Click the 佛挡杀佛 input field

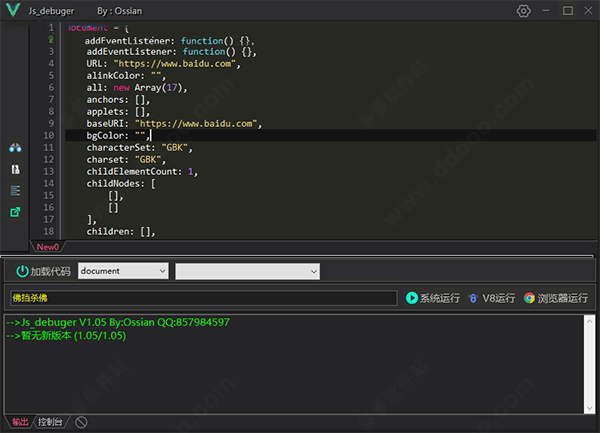(x=203, y=298)
